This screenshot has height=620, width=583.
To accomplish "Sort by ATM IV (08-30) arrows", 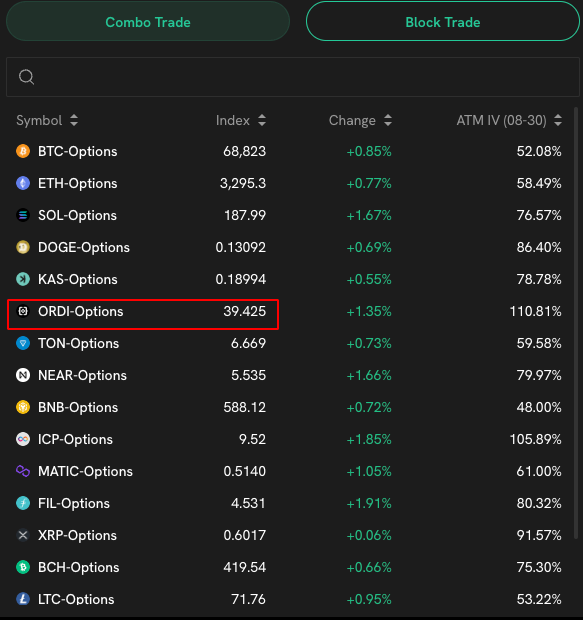I will (558, 120).
